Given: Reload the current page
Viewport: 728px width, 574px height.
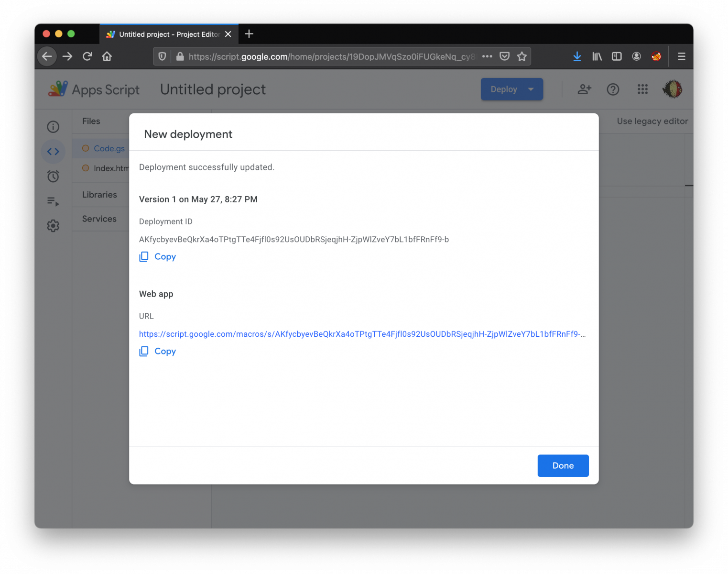Looking at the screenshot, I should coord(87,56).
